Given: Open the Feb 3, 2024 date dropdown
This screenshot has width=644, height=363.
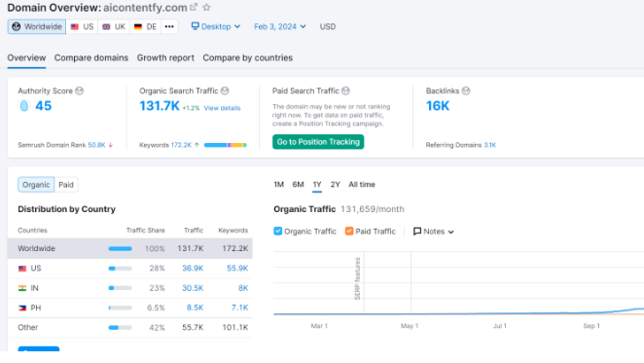Looking at the screenshot, I should [280, 26].
